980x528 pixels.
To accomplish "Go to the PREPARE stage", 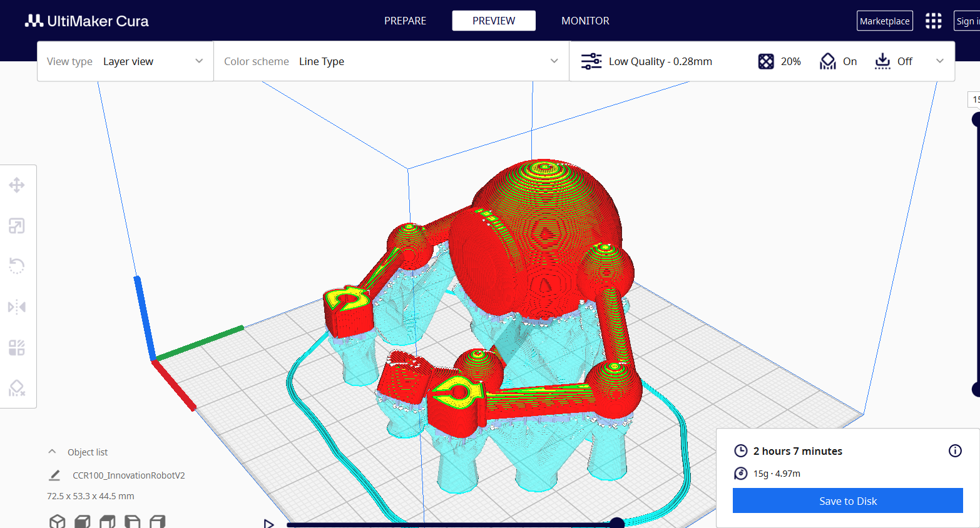I will 405,21.
